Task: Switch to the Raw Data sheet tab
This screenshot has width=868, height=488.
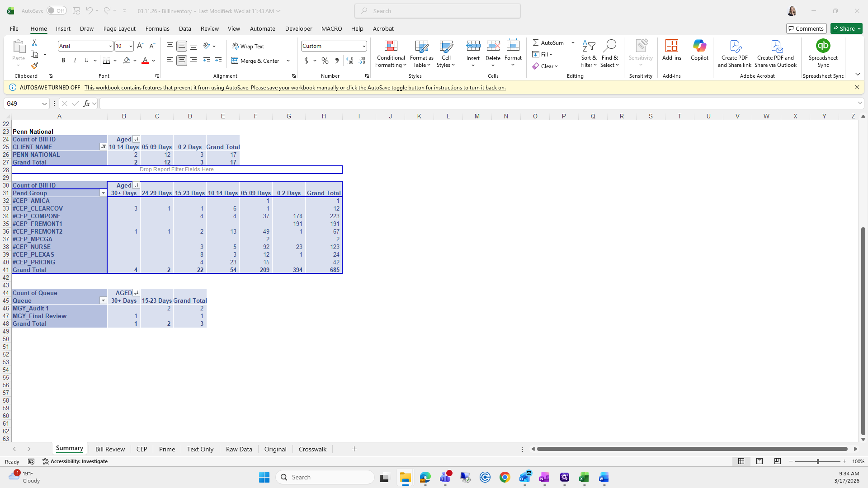Action: click(x=239, y=449)
